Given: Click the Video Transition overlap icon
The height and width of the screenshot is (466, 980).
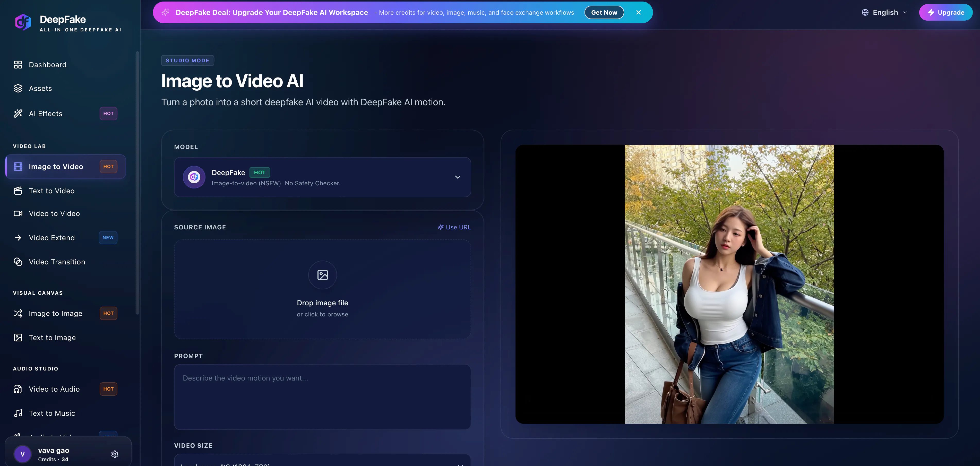Looking at the screenshot, I should (x=18, y=262).
